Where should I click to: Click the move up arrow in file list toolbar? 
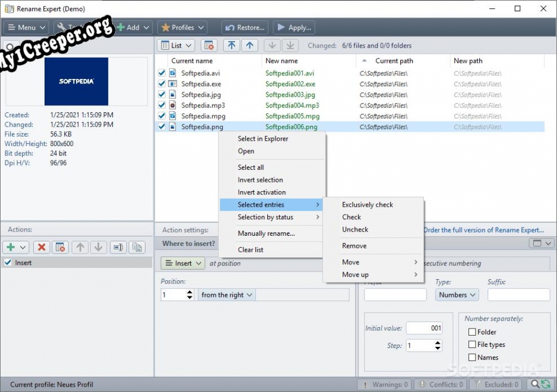pos(249,45)
